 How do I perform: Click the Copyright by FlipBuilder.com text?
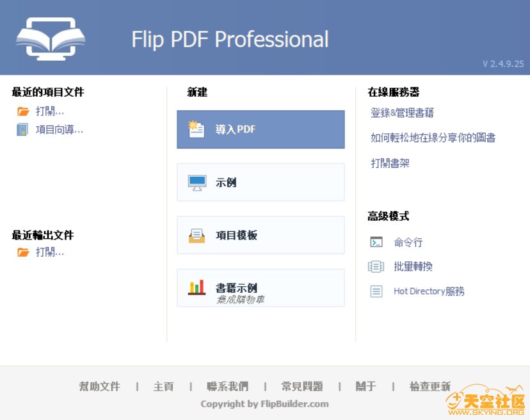tap(264, 404)
